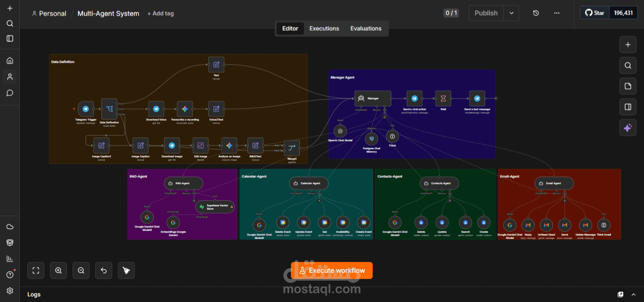This screenshot has width=644, height=302.
Task: Open the Image Caption1 node
Action: [x=101, y=145]
